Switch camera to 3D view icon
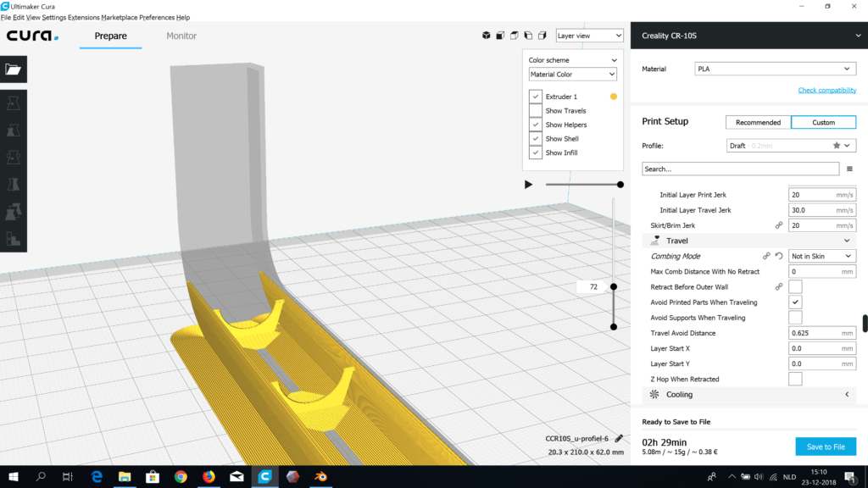Screen dimensions: 868x488 pos(486,36)
